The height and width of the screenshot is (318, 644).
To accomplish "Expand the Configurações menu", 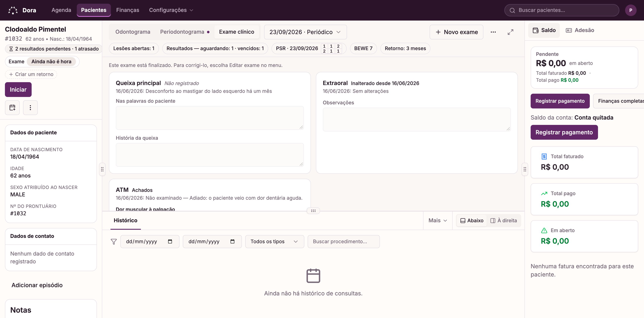I will click(171, 10).
